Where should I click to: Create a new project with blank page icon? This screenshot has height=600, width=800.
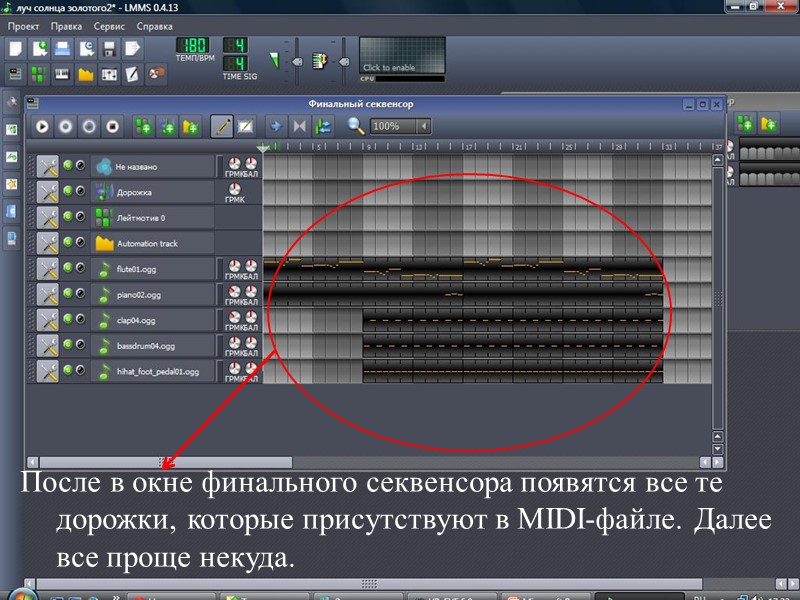tap(14, 46)
